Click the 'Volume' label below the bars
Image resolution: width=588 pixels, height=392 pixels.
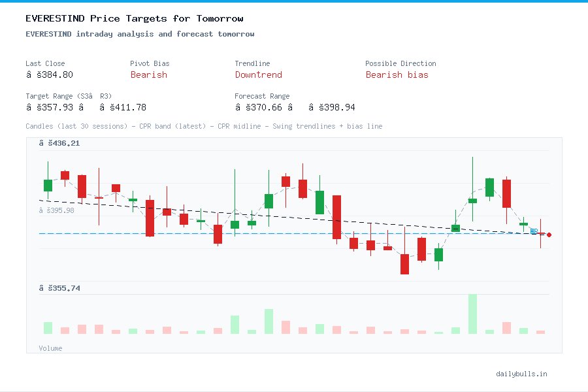50,348
